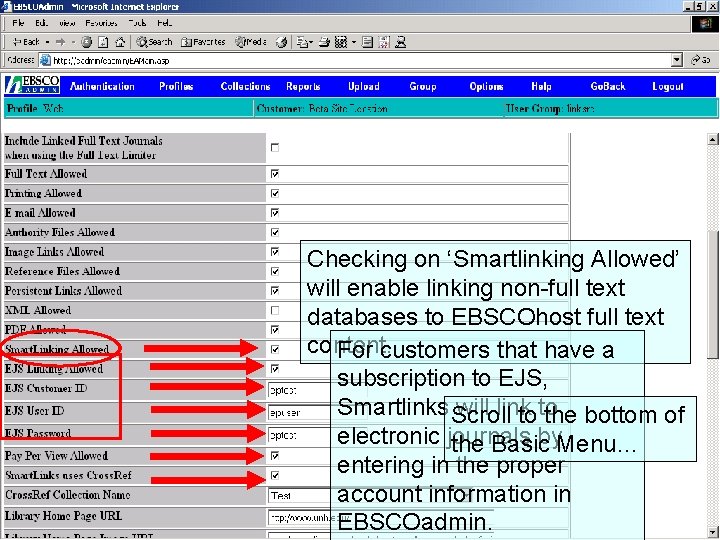Open the Favorites toolbar button
Viewport: 720px width, 540px height.
point(203,42)
